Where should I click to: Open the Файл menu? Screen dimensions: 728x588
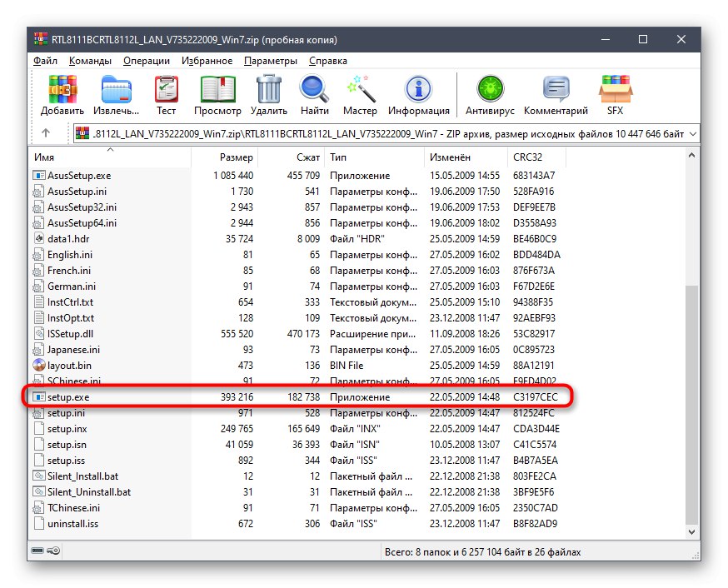coord(45,61)
